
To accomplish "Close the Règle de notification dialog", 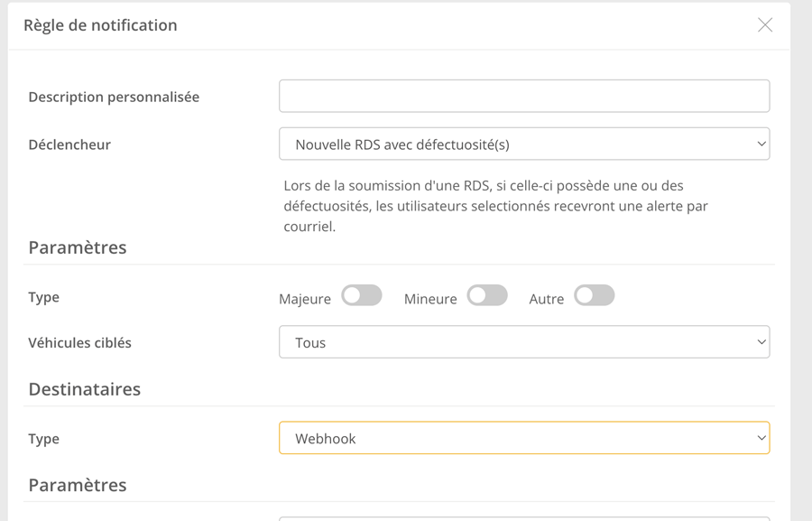I will click(x=765, y=25).
